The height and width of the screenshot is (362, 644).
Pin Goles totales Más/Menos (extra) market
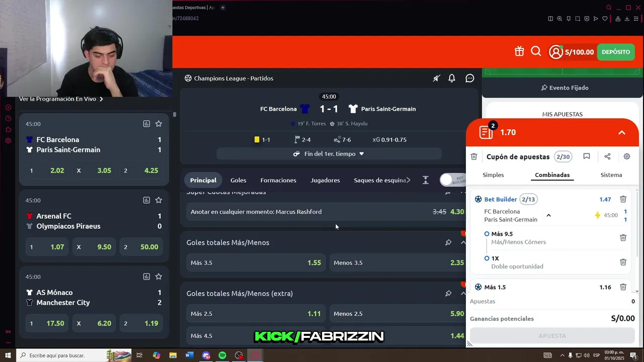click(x=448, y=293)
